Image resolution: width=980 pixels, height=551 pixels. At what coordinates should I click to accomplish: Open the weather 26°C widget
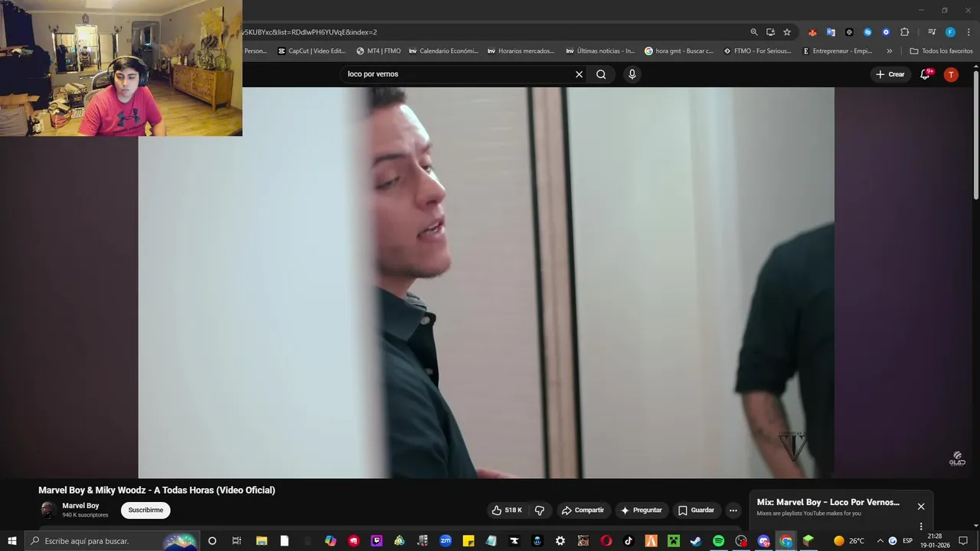click(848, 541)
